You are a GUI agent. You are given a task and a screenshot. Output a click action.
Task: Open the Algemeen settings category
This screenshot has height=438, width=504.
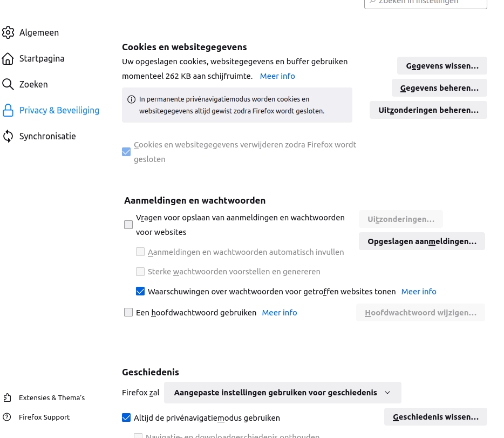39,32
